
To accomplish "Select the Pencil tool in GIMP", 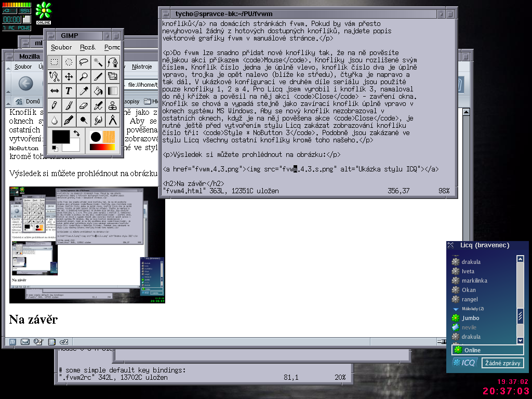I will 54,106.
